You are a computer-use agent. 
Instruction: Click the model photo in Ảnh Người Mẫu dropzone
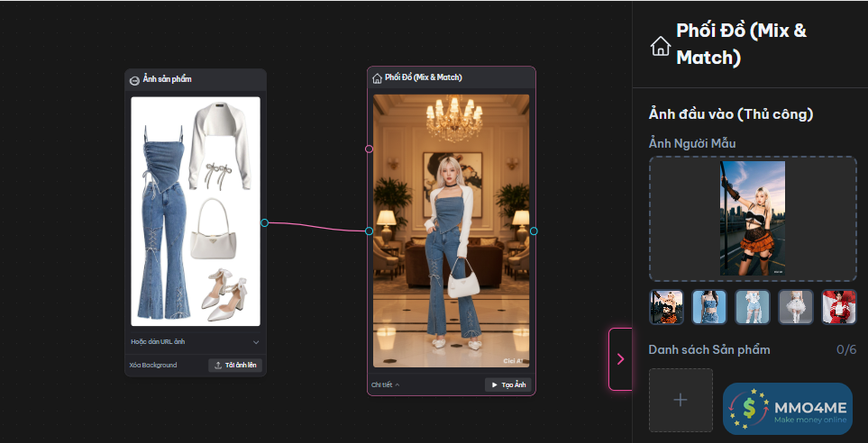click(753, 218)
